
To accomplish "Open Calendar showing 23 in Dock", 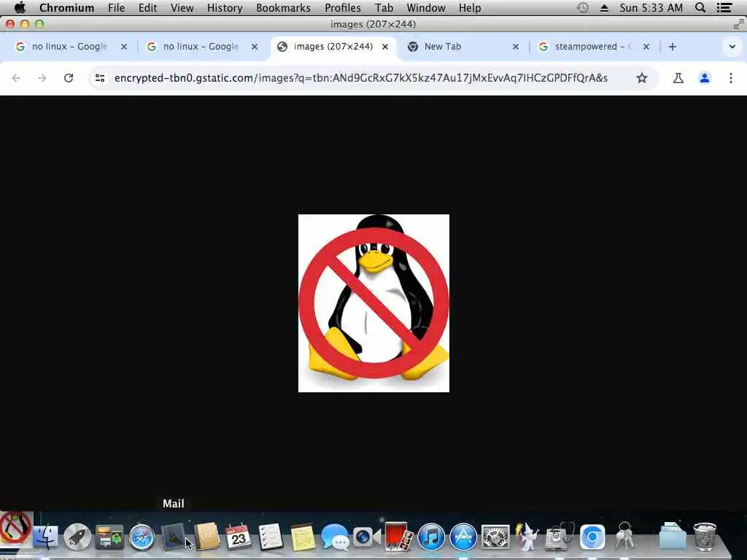I will click(x=239, y=537).
